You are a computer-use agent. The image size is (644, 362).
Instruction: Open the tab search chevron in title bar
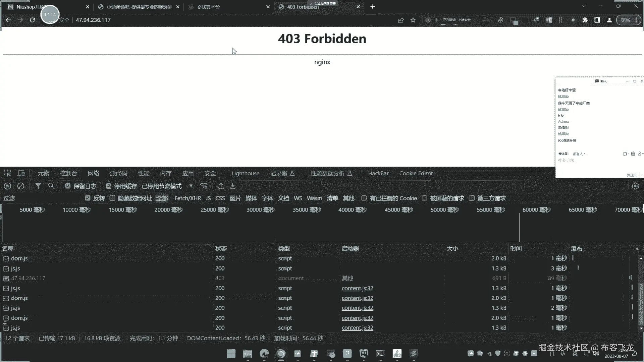click(x=584, y=6)
